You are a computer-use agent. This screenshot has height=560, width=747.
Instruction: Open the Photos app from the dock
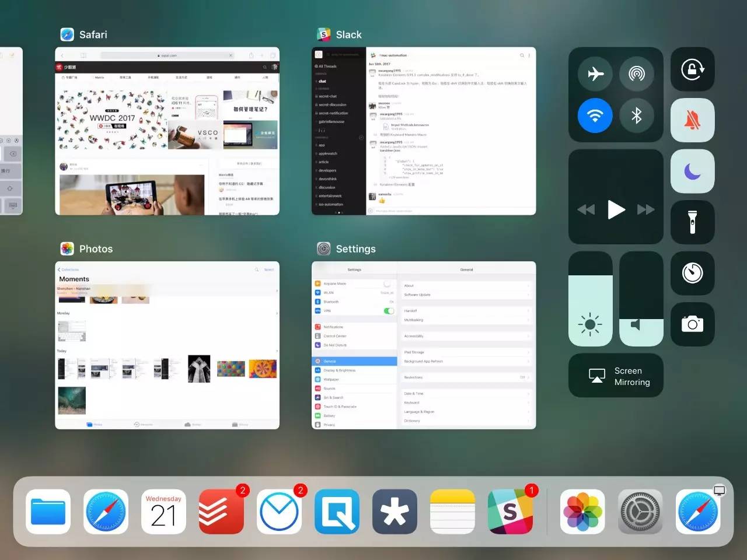click(x=582, y=512)
